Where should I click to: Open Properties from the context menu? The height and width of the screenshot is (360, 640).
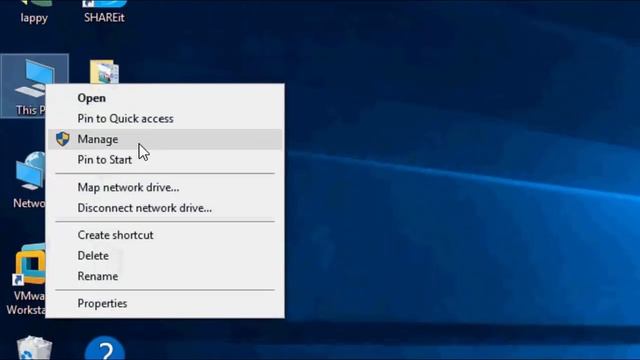tap(165, 303)
